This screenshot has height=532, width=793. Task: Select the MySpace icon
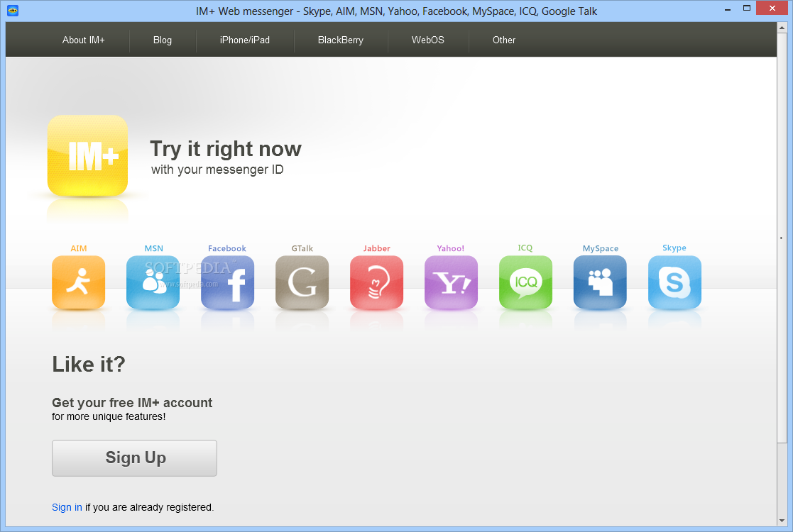coord(600,282)
